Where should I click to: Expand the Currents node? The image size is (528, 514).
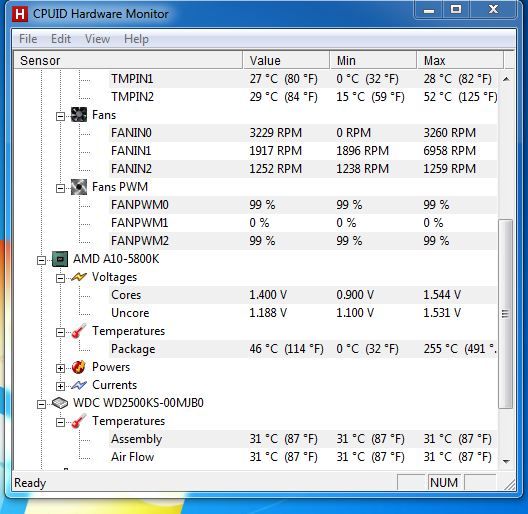point(60,386)
